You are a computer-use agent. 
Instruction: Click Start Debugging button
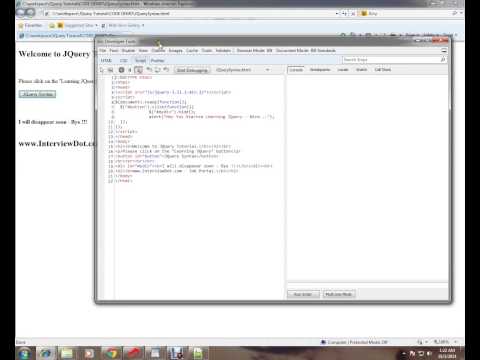pos(192,70)
